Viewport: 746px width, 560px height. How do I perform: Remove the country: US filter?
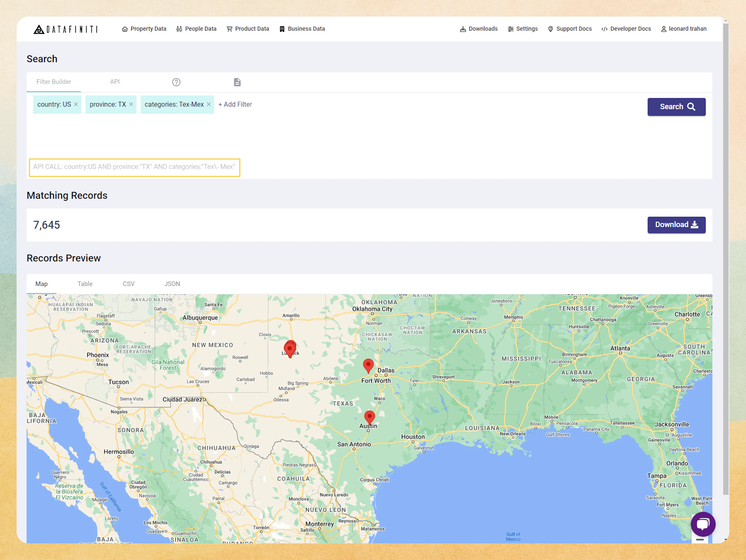point(76,104)
